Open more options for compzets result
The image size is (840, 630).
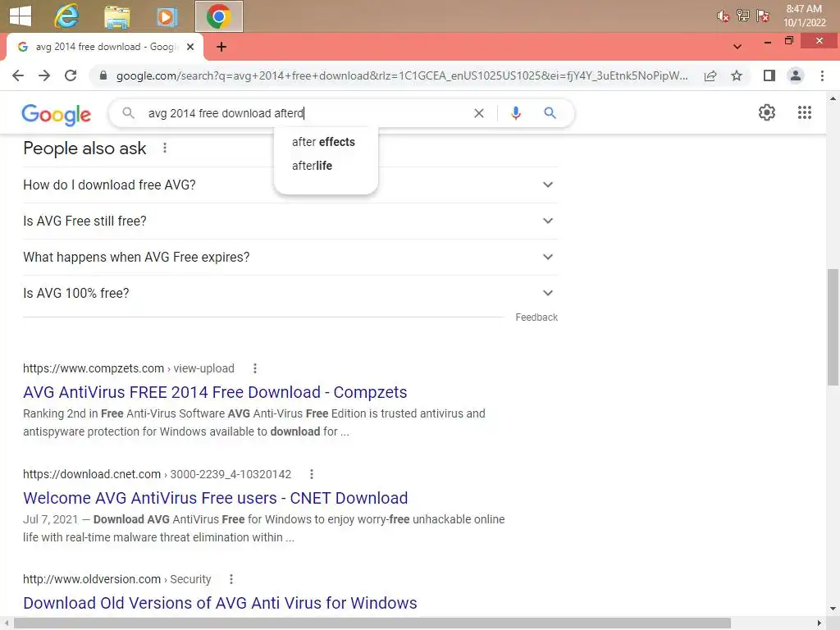click(x=255, y=368)
